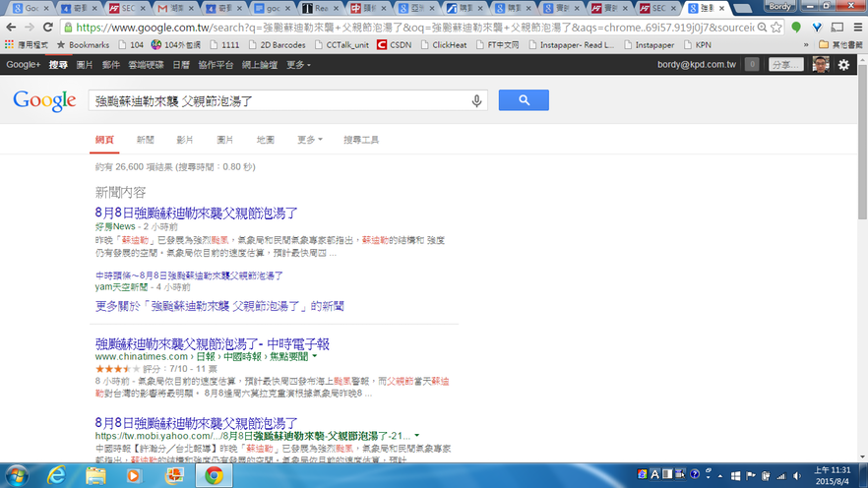Expand the 更多 search filter dropdown

309,140
